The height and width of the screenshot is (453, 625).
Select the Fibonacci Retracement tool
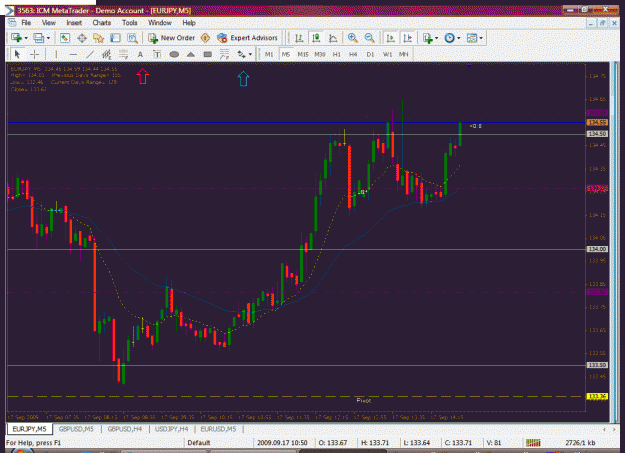pyautogui.click(x=124, y=54)
